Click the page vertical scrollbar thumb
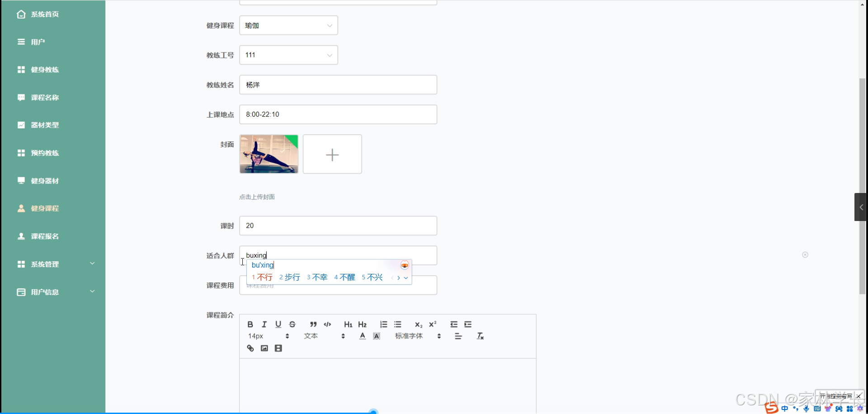This screenshot has width=868, height=414. pyautogui.click(x=863, y=186)
